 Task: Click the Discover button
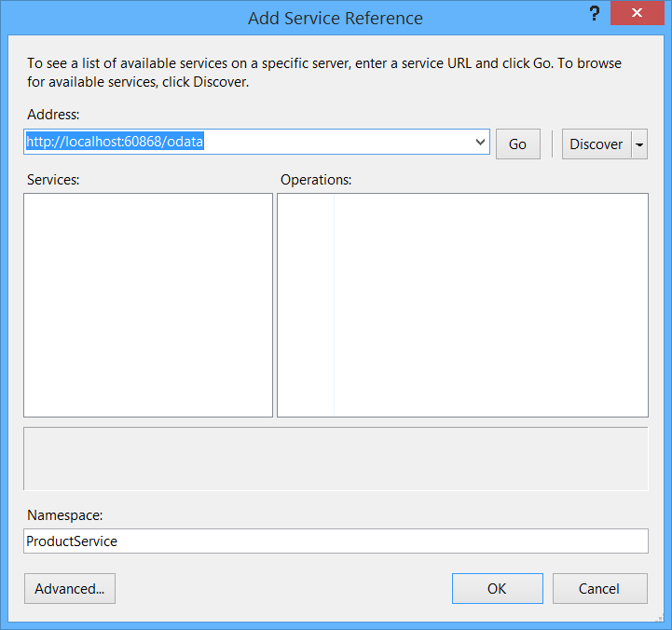pos(597,144)
